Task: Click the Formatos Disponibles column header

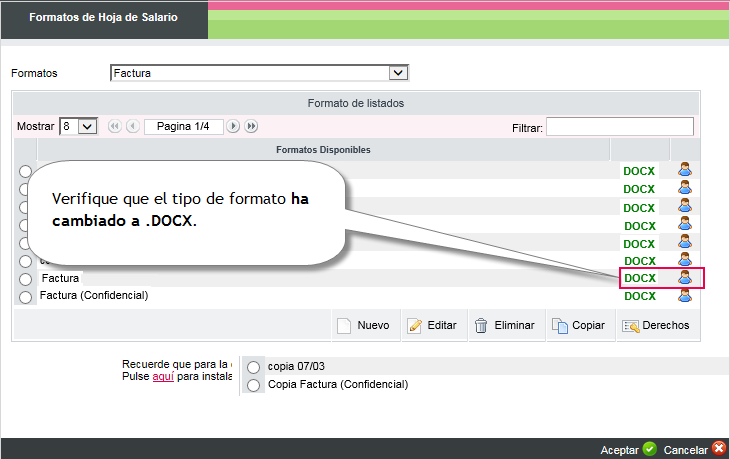Action: click(323, 150)
